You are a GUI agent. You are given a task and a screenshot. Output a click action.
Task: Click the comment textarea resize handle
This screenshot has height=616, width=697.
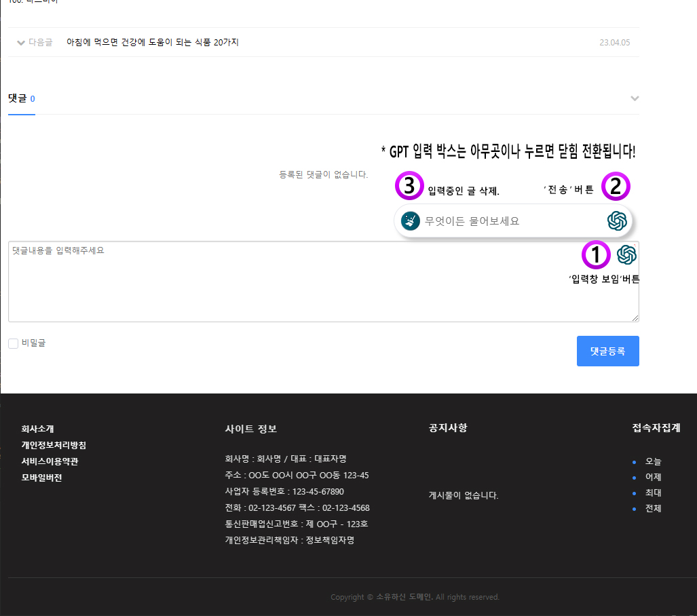click(635, 318)
